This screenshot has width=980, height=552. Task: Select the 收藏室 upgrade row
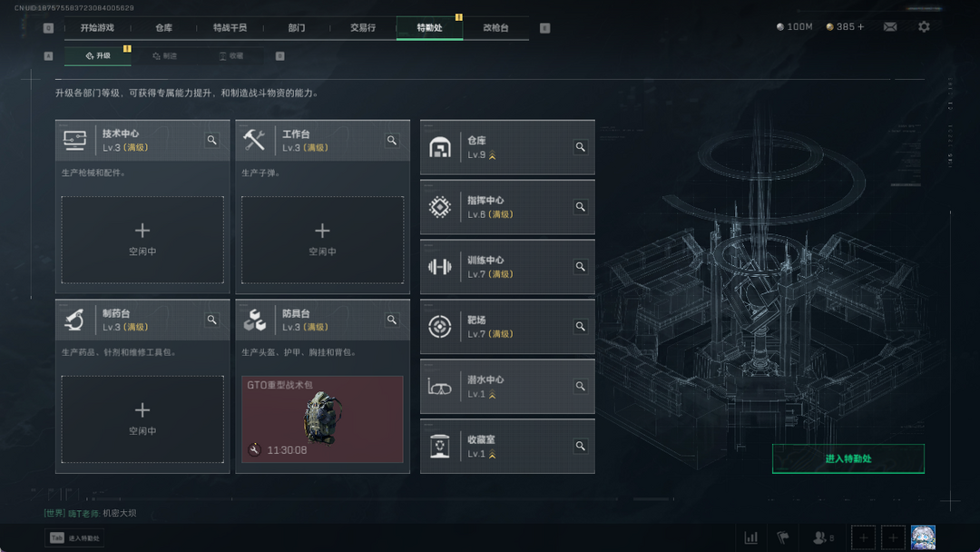[507, 447]
